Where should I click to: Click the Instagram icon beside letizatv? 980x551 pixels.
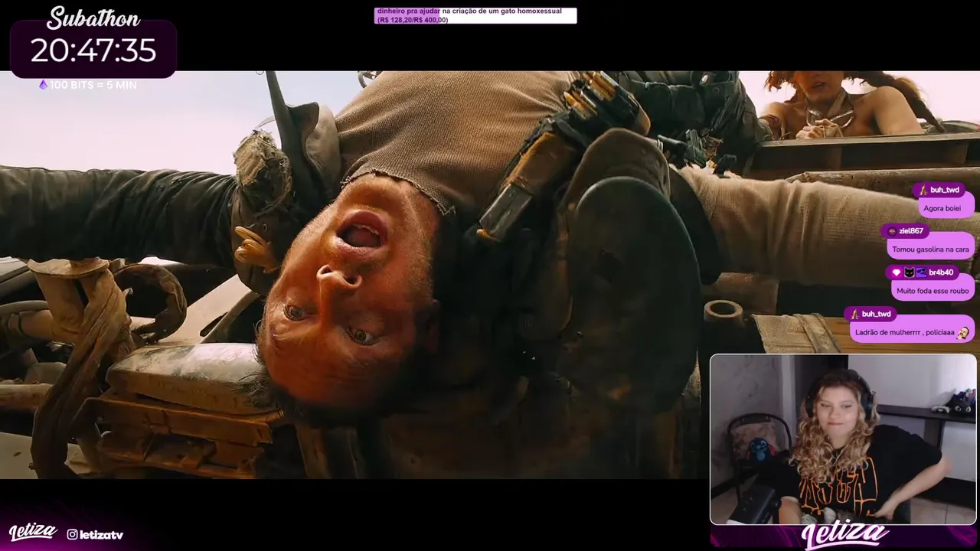click(x=72, y=534)
